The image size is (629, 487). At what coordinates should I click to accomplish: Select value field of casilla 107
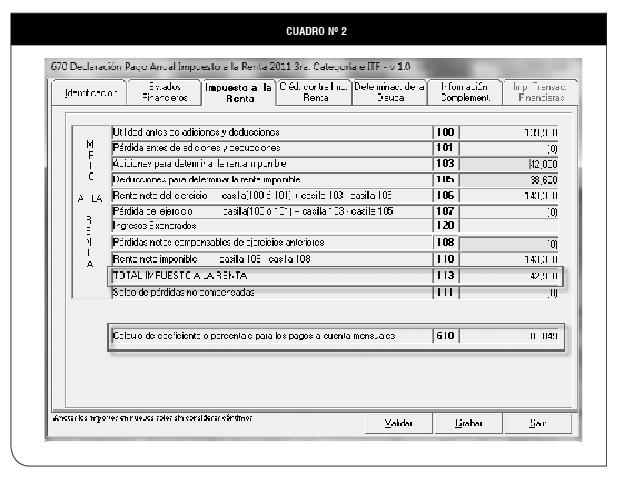click(x=509, y=211)
